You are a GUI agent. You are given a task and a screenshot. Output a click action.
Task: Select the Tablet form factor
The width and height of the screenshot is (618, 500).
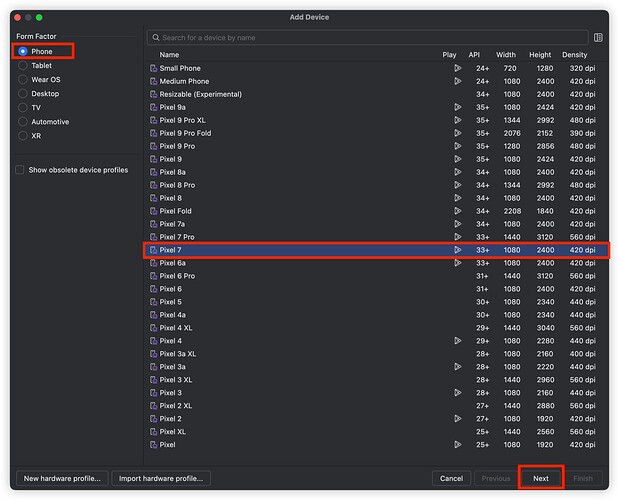click(23, 65)
